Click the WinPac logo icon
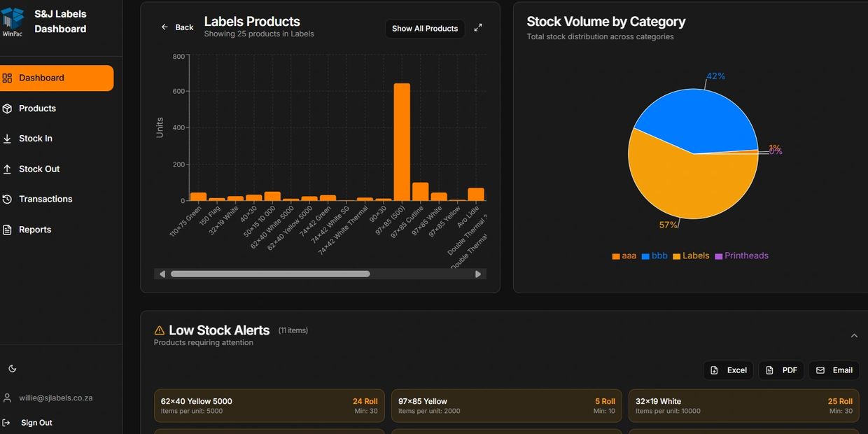 [13, 21]
